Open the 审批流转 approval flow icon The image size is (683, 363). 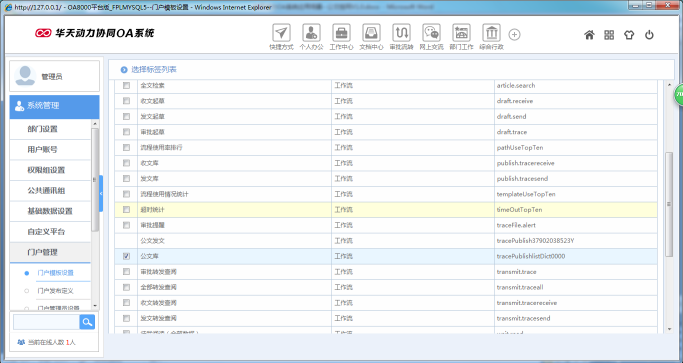pyautogui.click(x=401, y=33)
